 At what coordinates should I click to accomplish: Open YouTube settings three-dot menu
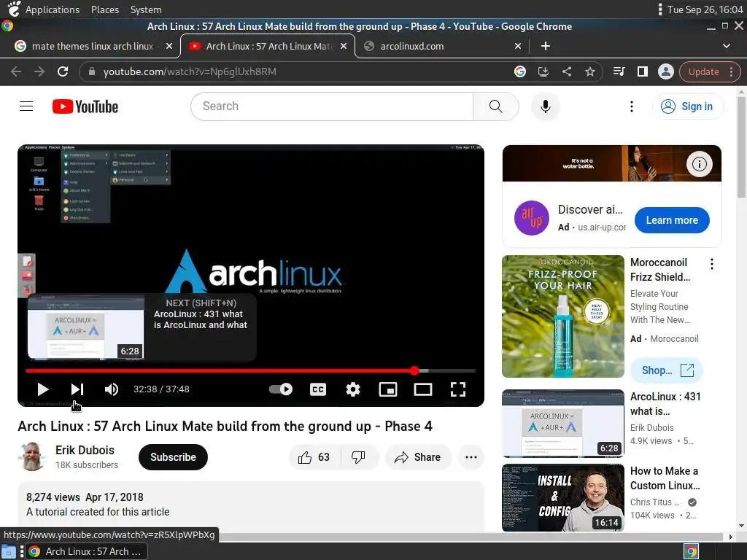point(632,106)
